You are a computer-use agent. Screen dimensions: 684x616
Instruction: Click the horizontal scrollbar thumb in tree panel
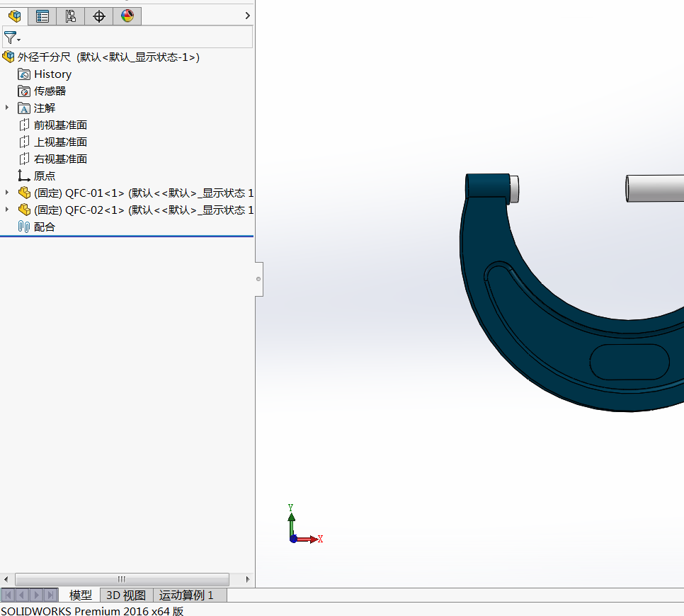[122, 579]
